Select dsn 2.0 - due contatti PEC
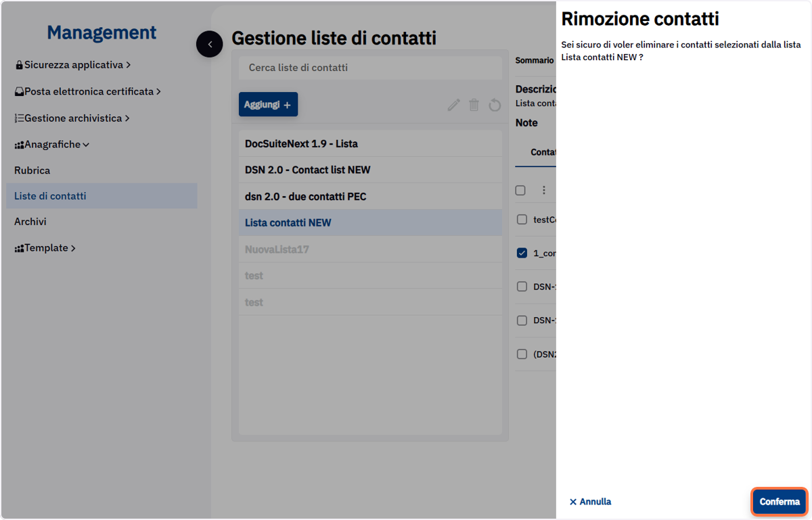Viewport: 812px width, 520px height. pyautogui.click(x=370, y=197)
